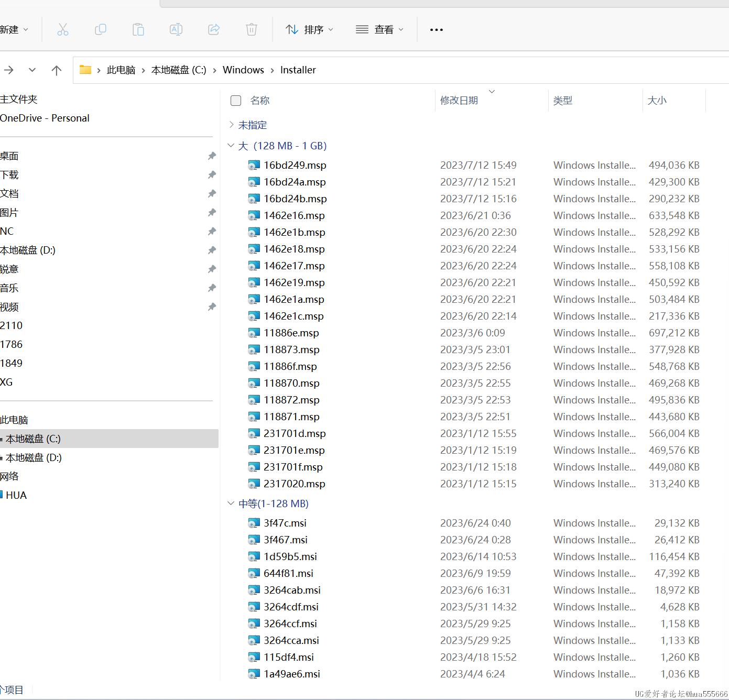Screen dimensions: 729x700
Task: Click the Cut scissors icon
Action: coord(63,29)
